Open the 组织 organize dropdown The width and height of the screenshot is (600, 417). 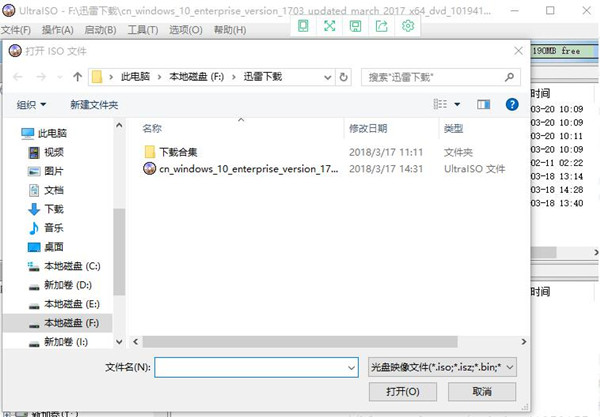point(31,104)
